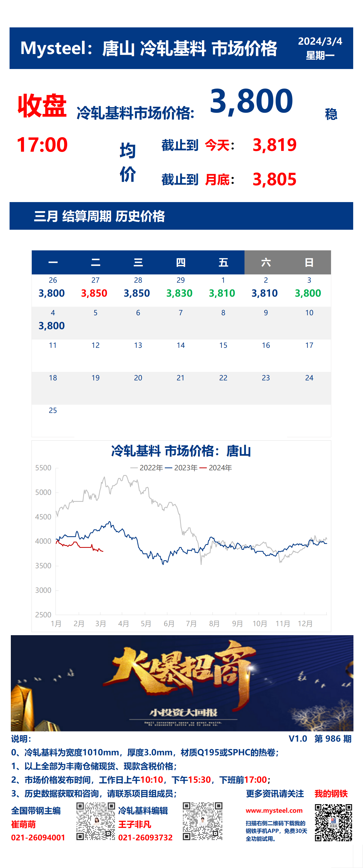Click the 全国带钢主编 label
This screenshot has width=363, height=868.
pos(36,811)
